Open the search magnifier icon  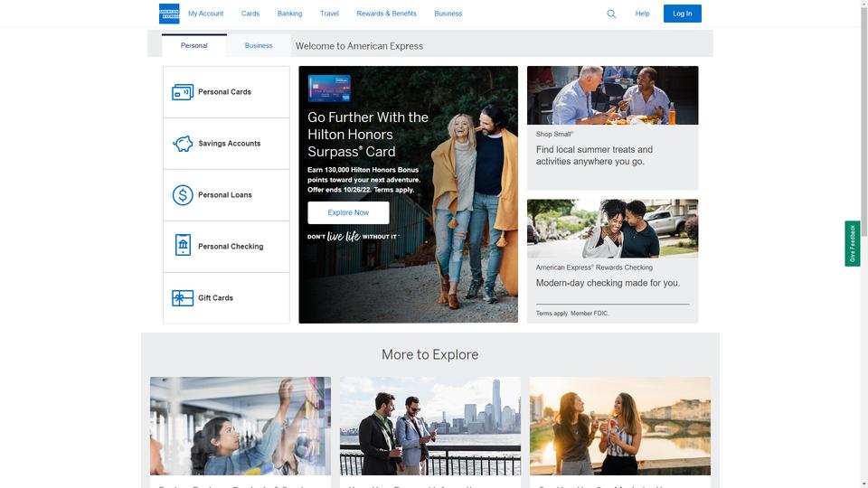pos(611,14)
